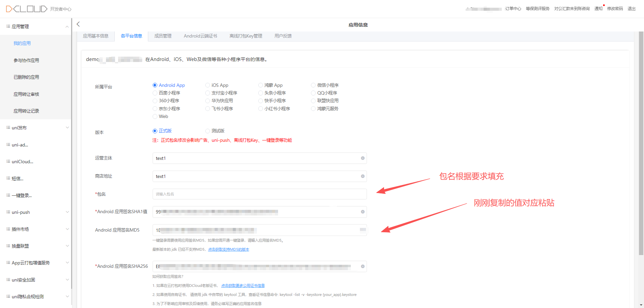Click the DCloud logo in the header
644x308 pixels.
tap(26, 9)
